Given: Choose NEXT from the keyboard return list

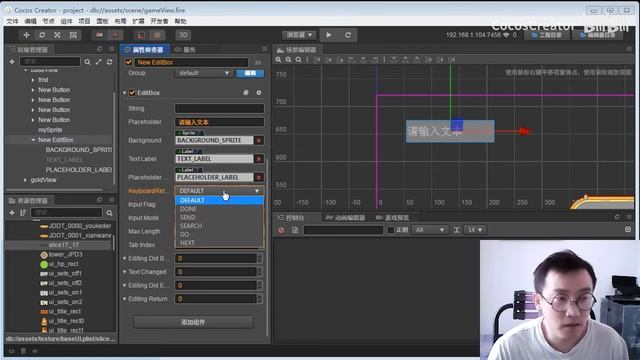Looking at the screenshot, I should [220, 242].
